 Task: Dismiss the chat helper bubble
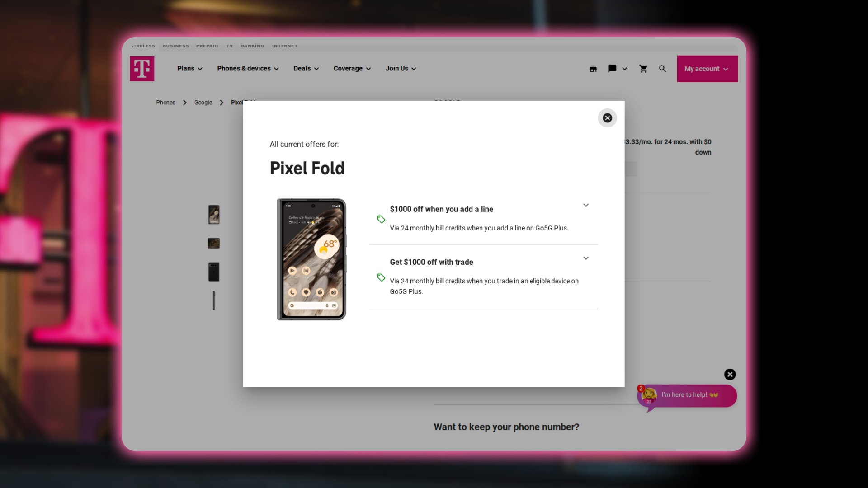[730, 375]
